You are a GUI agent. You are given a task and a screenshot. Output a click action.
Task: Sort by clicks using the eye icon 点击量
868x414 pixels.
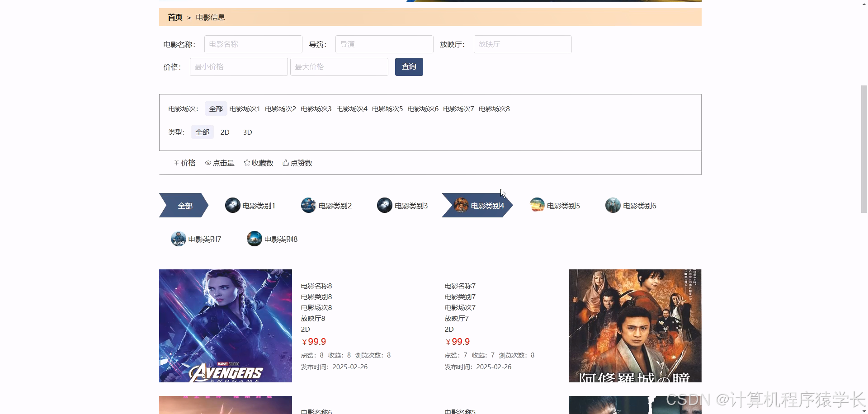click(x=220, y=163)
